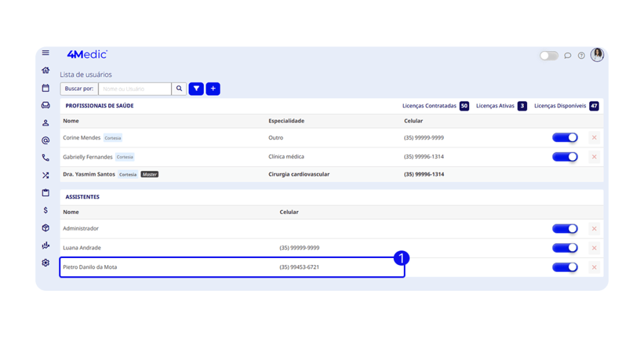Disable Corine Mendes' active toggle
Screen dimensions: 644x338
pyautogui.click(x=564, y=138)
